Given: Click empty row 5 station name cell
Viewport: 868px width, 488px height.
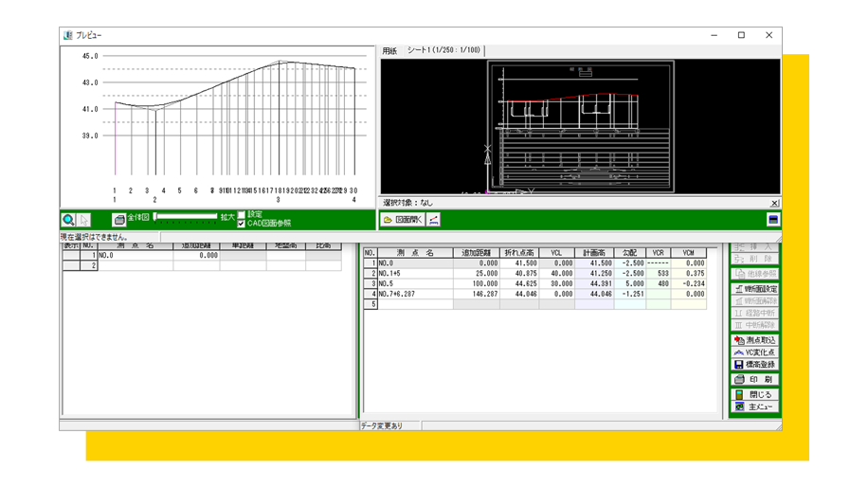Looking at the screenshot, I should click(x=415, y=304).
